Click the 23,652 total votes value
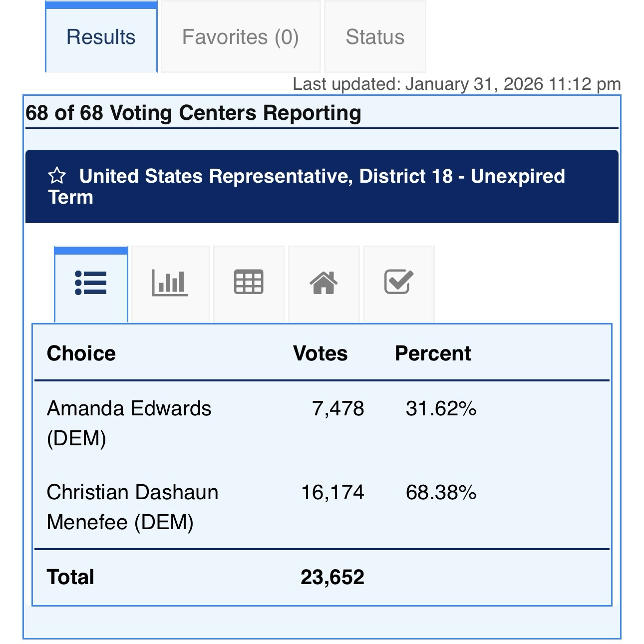The image size is (644, 644). [332, 577]
